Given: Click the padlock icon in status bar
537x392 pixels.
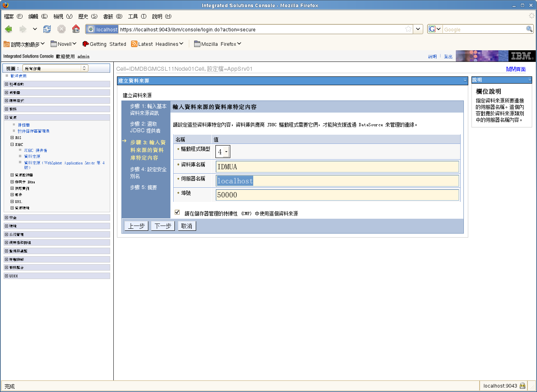Looking at the screenshot, I should (x=523, y=386).
